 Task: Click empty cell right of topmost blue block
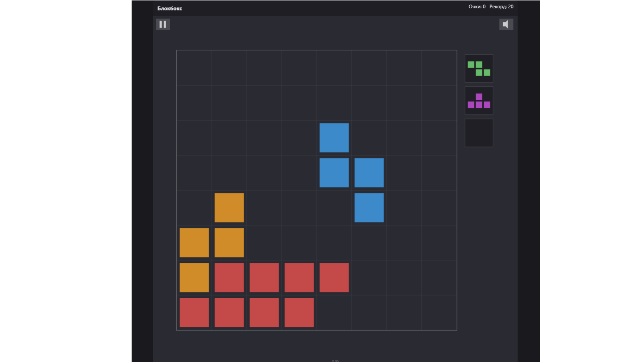pos(369,138)
